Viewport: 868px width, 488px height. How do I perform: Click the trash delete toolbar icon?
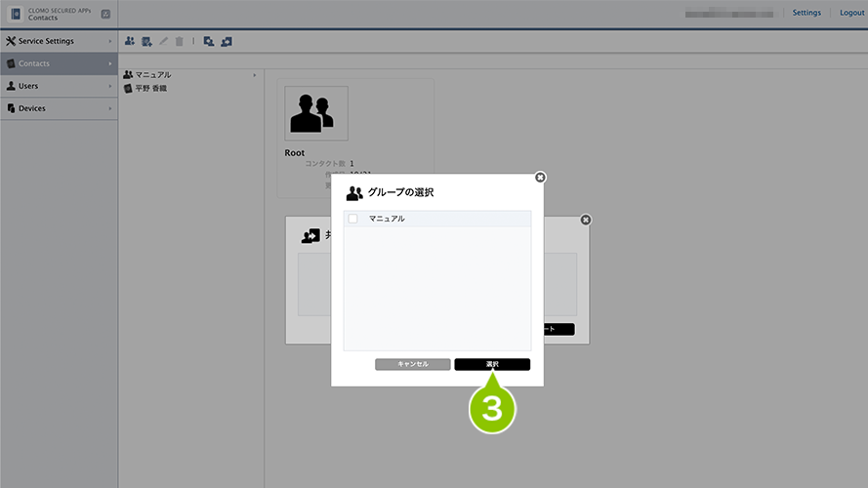click(x=180, y=42)
